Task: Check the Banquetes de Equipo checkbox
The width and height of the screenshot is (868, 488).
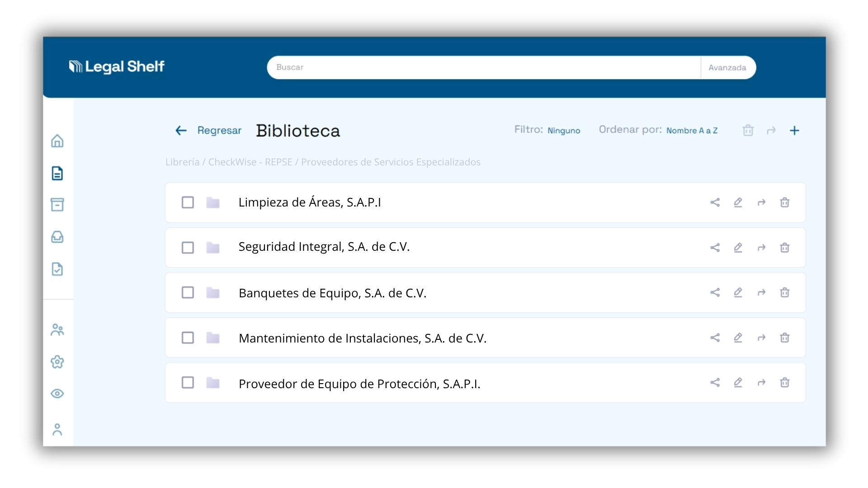Action: click(x=188, y=292)
